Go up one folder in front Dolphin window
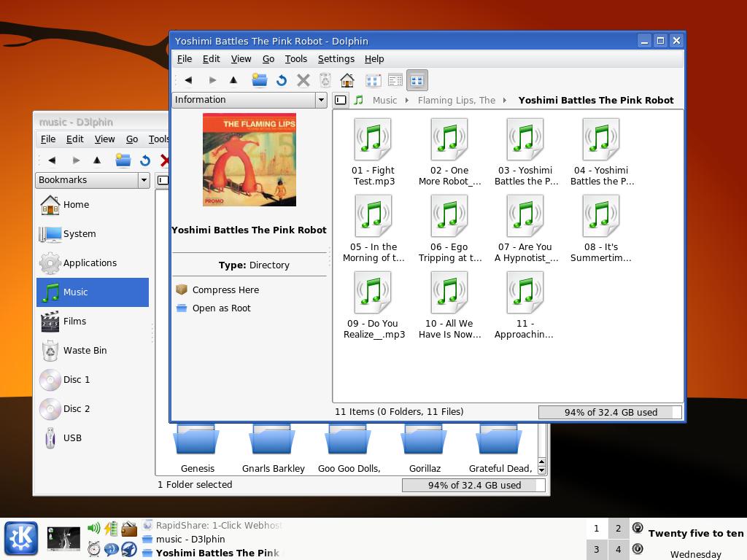This screenshot has height=560, width=747. coord(233,80)
